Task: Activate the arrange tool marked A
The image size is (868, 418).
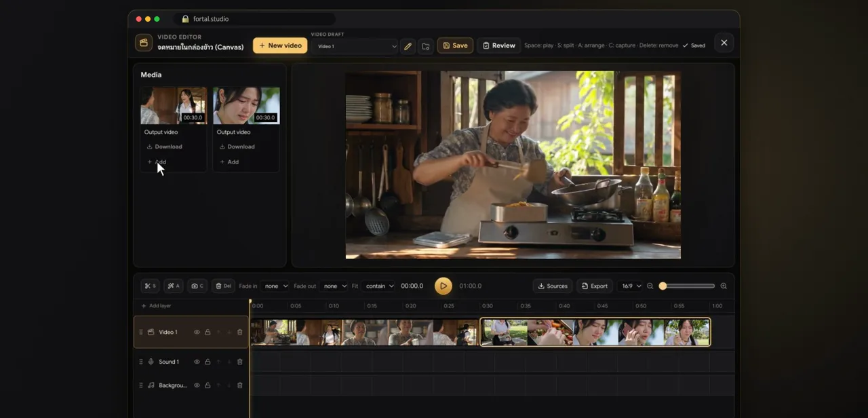Action: tap(174, 286)
